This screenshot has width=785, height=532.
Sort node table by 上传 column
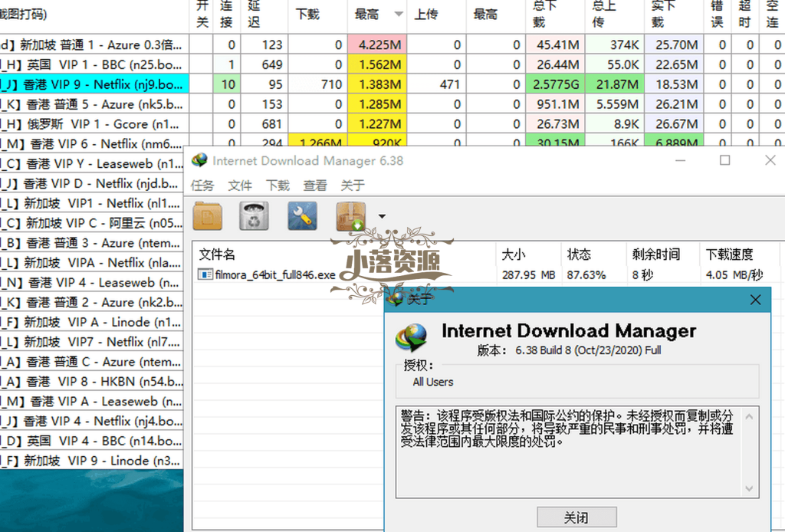click(x=436, y=15)
